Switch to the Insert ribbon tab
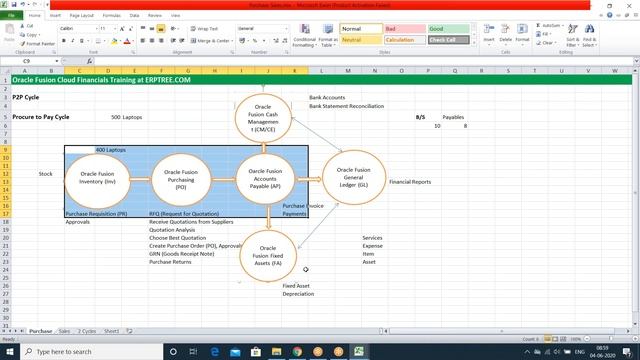The height and width of the screenshot is (360, 640). (55, 16)
